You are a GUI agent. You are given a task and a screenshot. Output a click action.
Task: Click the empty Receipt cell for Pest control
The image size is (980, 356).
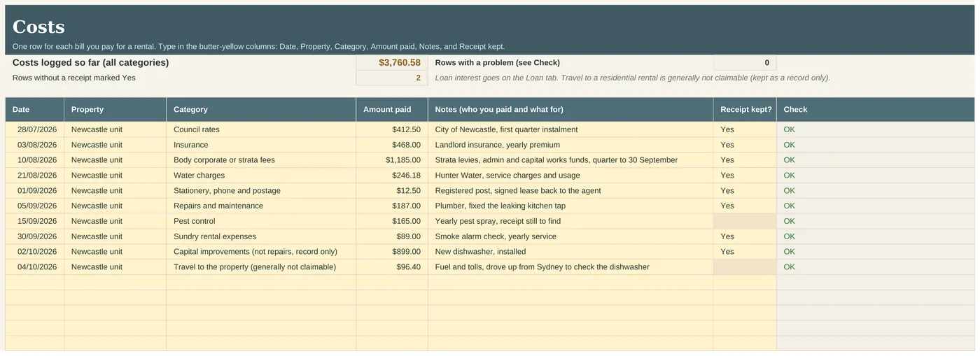[745, 221]
